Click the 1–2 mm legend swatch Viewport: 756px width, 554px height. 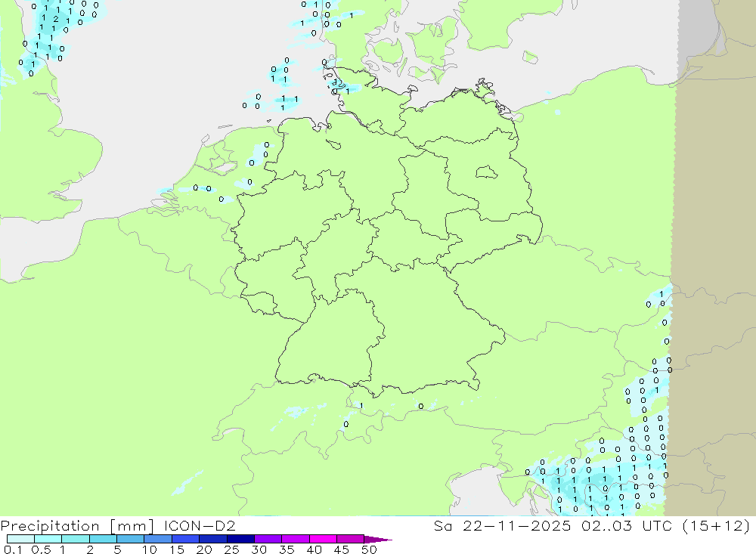point(76,539)
